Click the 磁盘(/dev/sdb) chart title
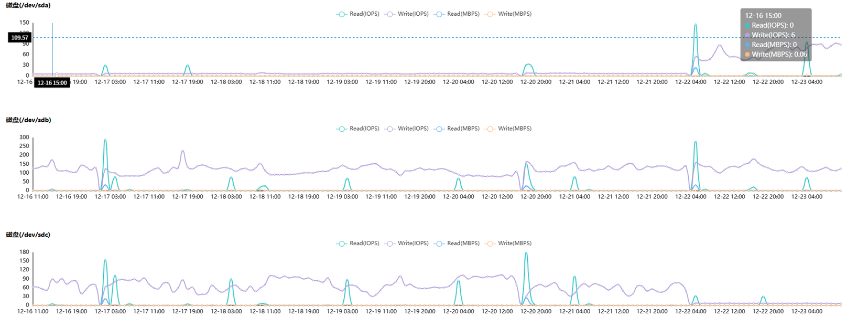Image resolution: width=868 pixels, height=317 pixels. 28,120
